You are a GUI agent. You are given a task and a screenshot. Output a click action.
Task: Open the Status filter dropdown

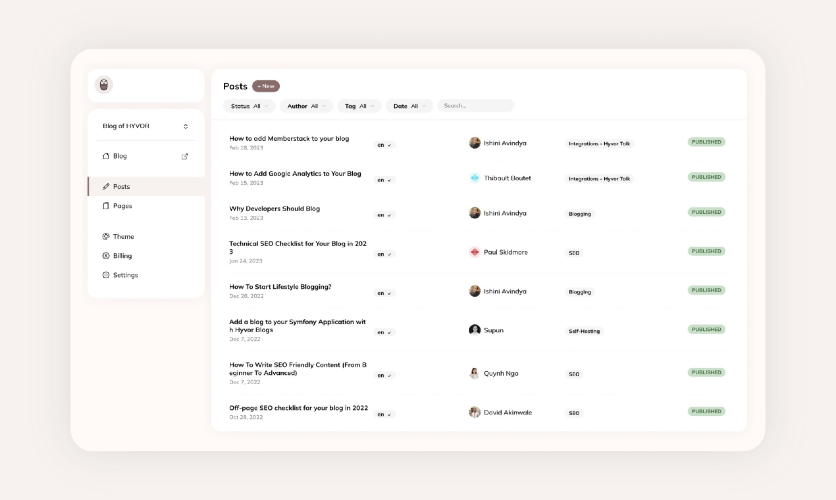coord(250,106)
